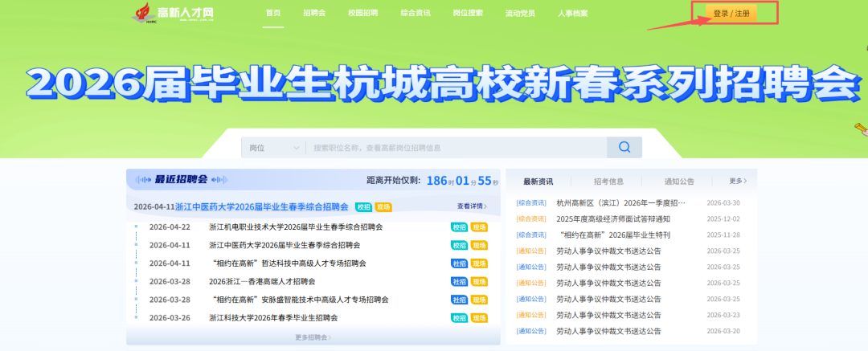Click the date 2026-04-22 in the fair list

(170, 227)
